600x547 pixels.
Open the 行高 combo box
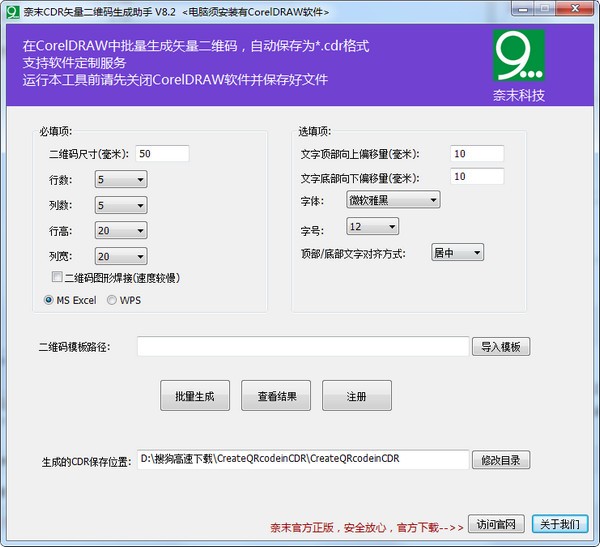[x=121, y=230]
